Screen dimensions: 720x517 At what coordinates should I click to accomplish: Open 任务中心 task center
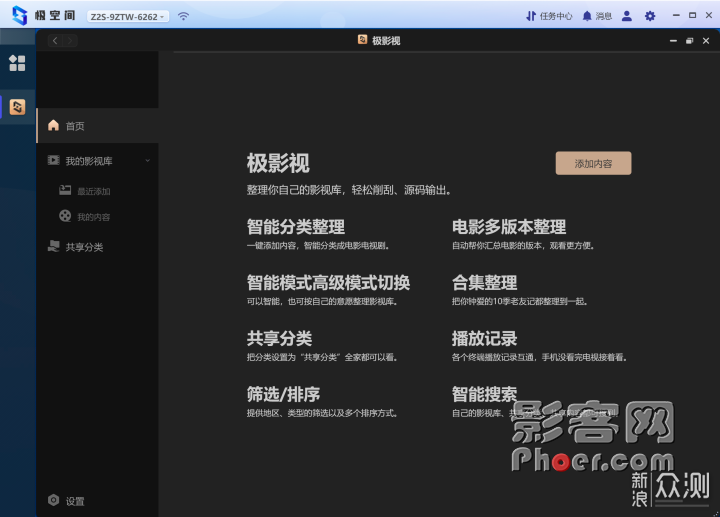tap(549, 16)
